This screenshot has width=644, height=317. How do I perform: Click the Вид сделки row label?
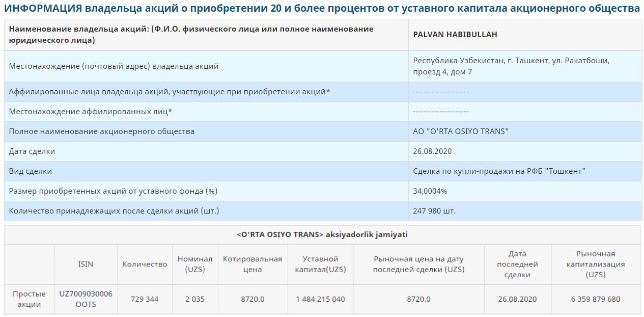tap(31, 171)
